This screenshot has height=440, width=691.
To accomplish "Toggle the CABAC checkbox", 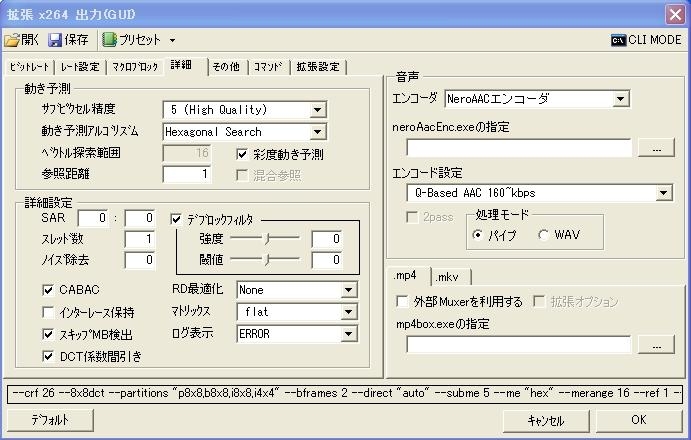I will click(48, 290).
